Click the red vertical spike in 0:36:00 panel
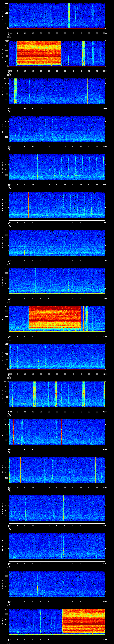 [x=29, y=205]
